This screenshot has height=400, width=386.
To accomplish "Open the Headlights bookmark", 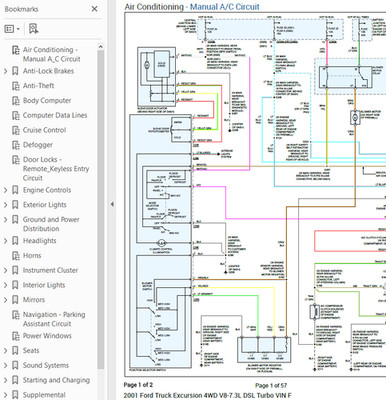I will [x=39, y=241].
